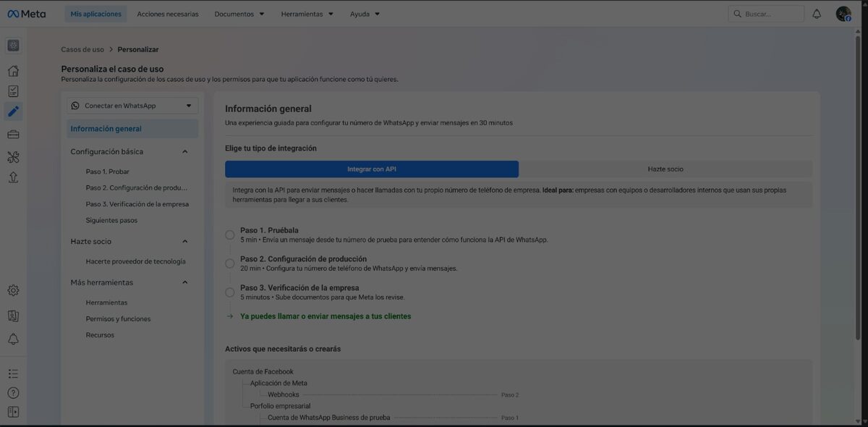The width and height of the screenshot is (868, 427).
Task: Open Paso 3. Verificación de la empresa in the side menu
Action: (137, 204)
